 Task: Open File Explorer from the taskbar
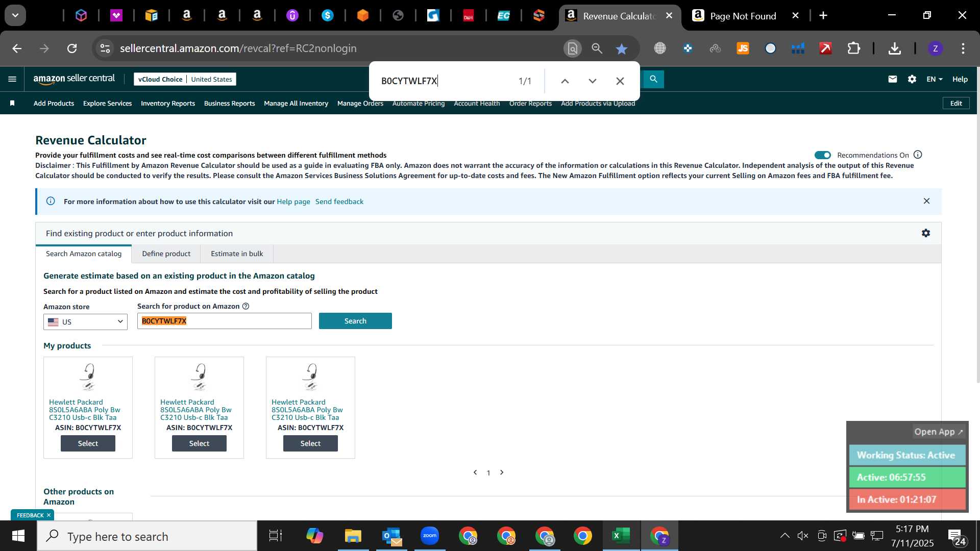[353, 536]
